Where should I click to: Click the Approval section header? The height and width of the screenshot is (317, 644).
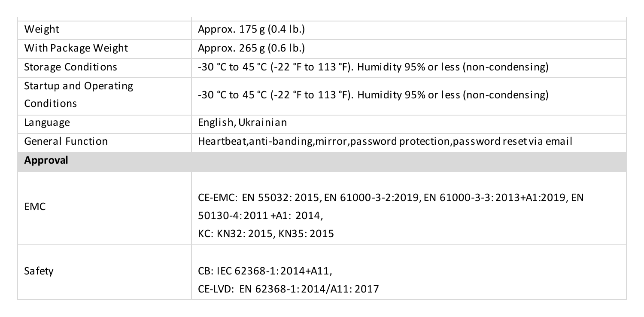coord(322,162)
